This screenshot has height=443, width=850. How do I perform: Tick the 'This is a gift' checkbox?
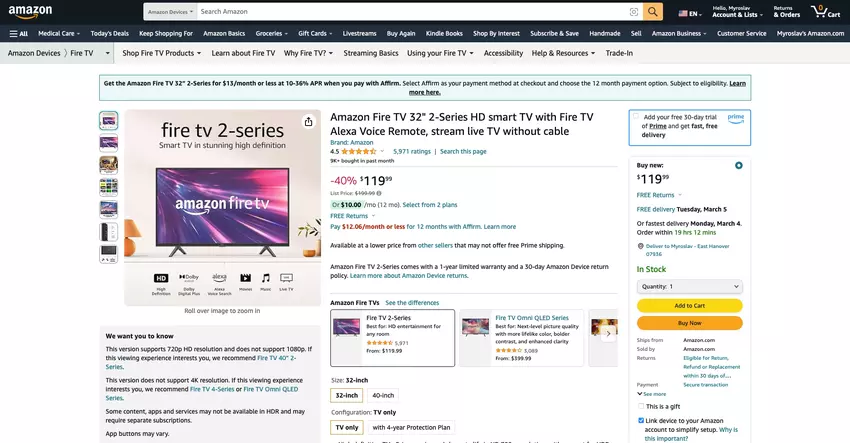(640, 406)
